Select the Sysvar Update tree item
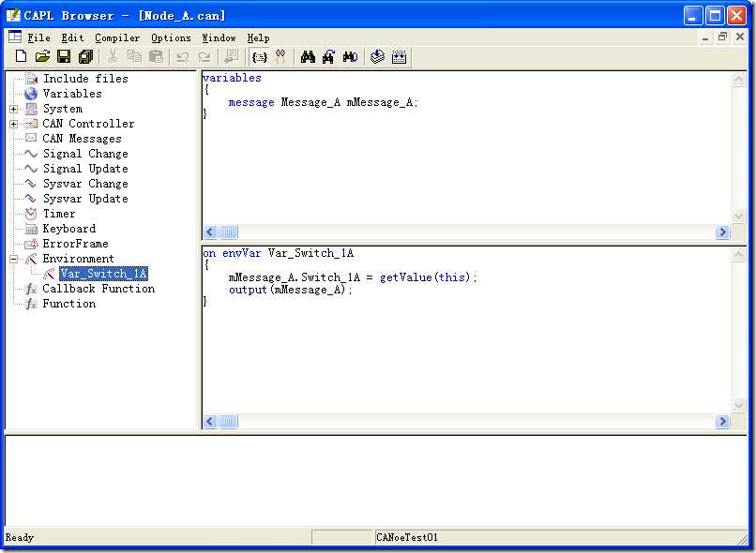Image resolution: width=756 pixels, height=553 pixels. [x=85, y=199]
